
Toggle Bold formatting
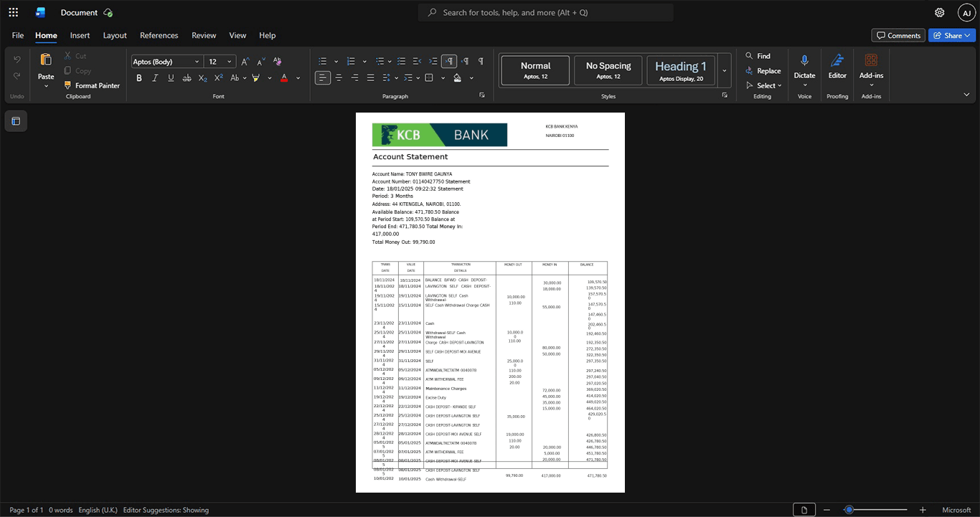pos(139,77)
